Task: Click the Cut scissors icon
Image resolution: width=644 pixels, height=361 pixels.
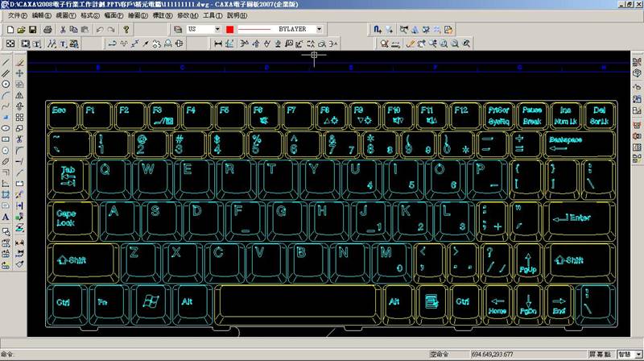Action: click(x=63, y=29)
